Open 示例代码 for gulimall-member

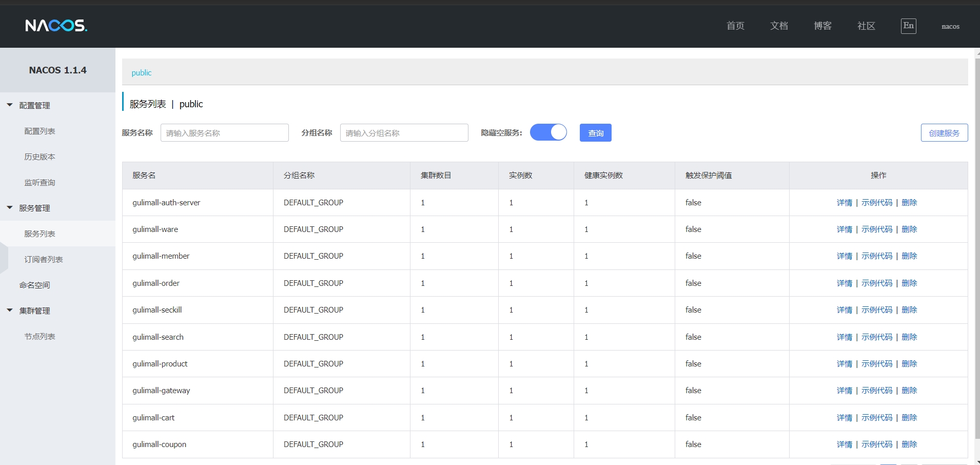click(x=877, y=256)
